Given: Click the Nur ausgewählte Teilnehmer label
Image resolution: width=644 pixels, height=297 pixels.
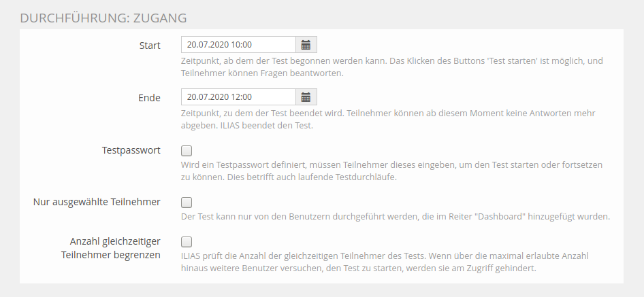Looking at the screenshot, I should click(97, 202).
